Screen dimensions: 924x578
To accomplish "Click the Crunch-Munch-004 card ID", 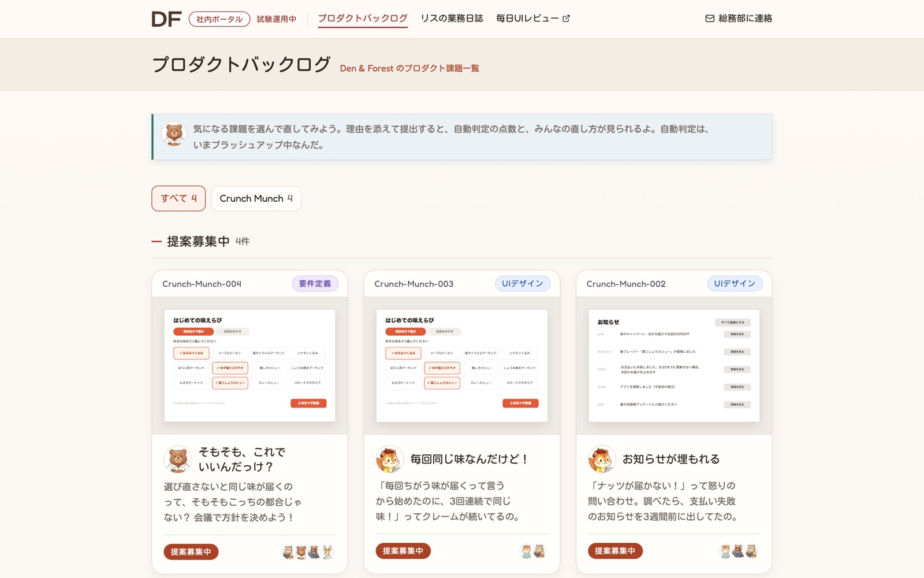I will 202,284.
